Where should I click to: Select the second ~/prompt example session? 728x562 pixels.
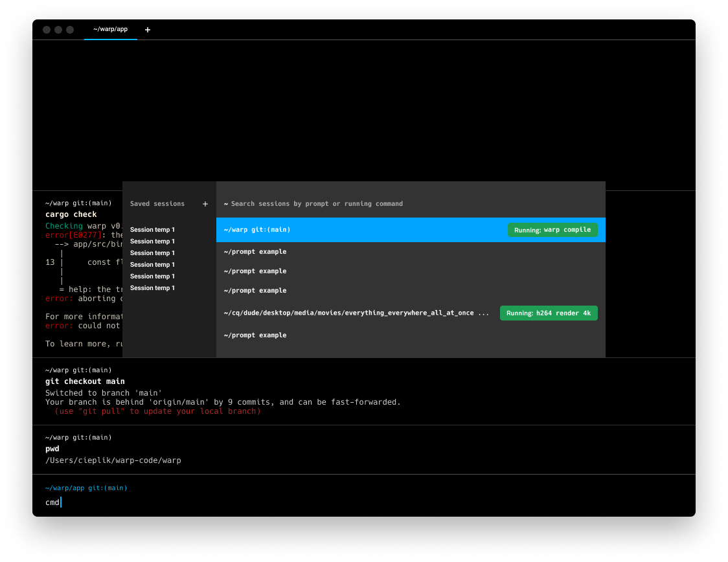pos(255,271)
